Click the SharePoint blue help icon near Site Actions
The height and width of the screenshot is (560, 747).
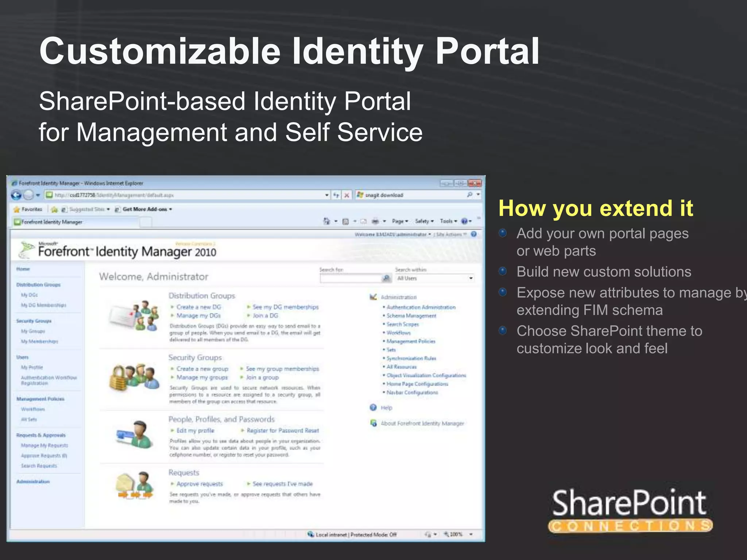[x=473, y=234]
